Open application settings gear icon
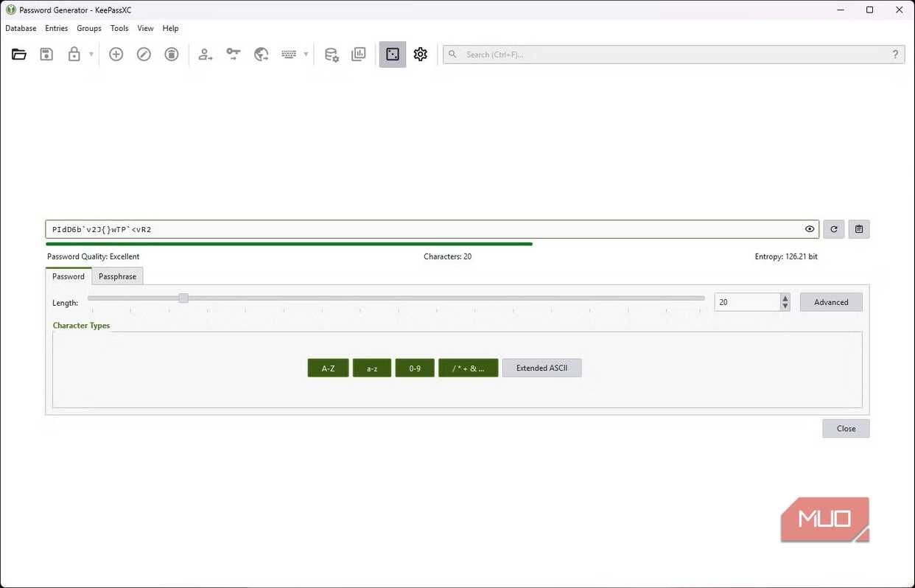Image resolution: width=915 pixels, height=588 pixels. [x=421, y=55]
